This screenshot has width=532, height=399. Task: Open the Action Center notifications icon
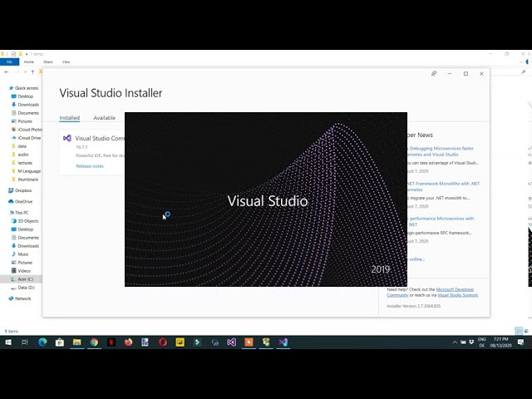pos(521,342)
